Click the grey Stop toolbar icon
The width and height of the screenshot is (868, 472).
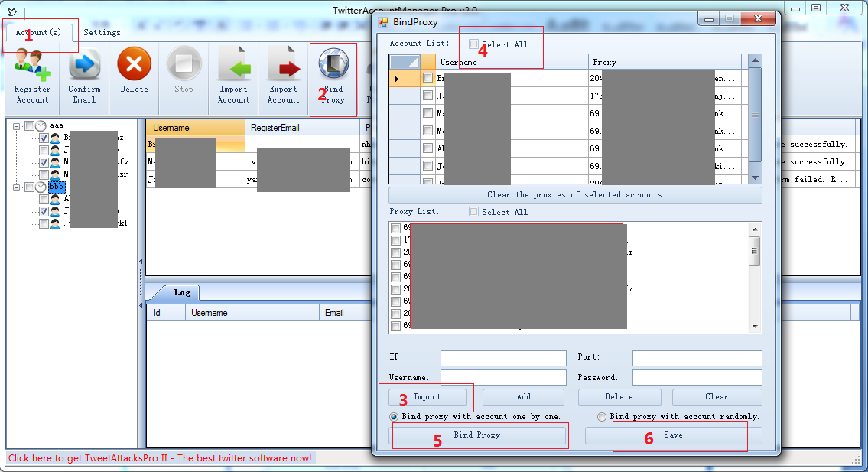pos(184,63)
